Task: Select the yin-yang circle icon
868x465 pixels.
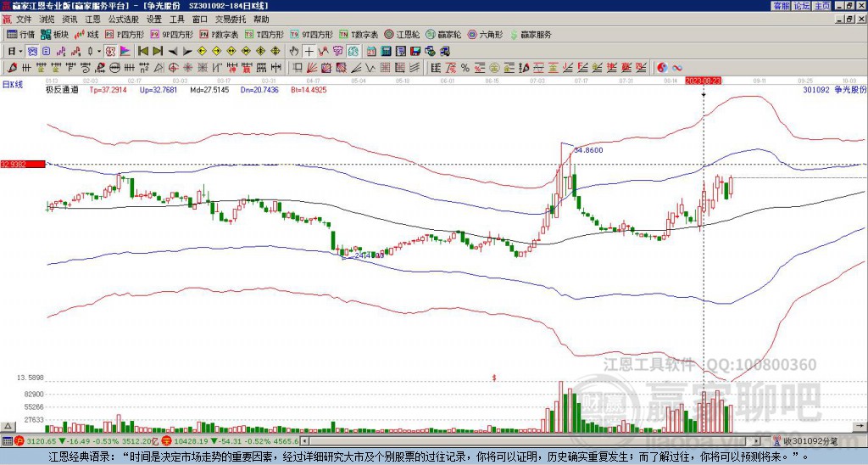Action: pyautogui.click(x=662, y=68)
